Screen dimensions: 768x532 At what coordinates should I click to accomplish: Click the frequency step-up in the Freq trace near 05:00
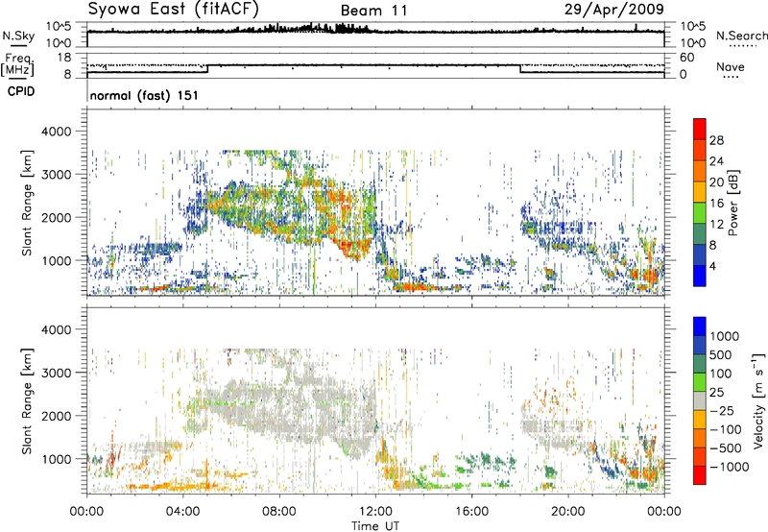[x=207, y=68]
